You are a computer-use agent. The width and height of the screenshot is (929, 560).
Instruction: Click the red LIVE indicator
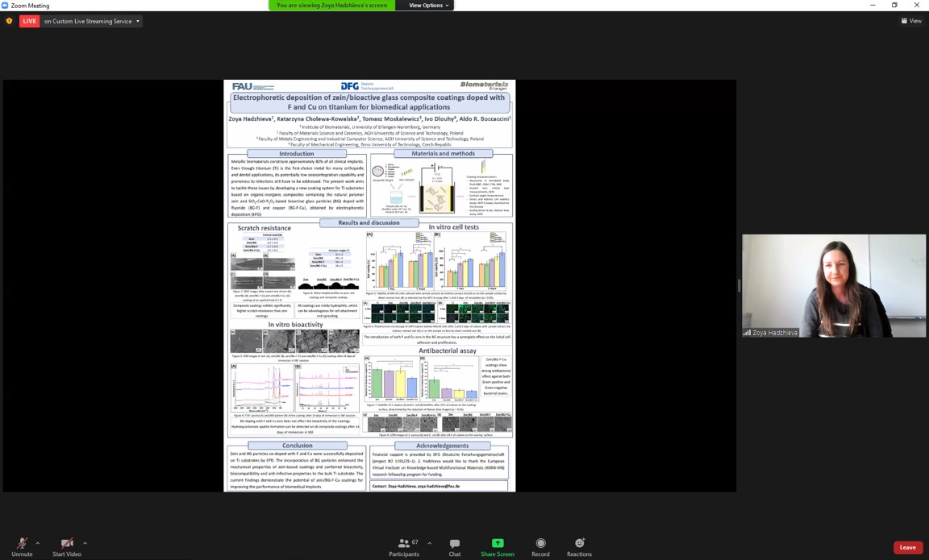coord(30,22)
